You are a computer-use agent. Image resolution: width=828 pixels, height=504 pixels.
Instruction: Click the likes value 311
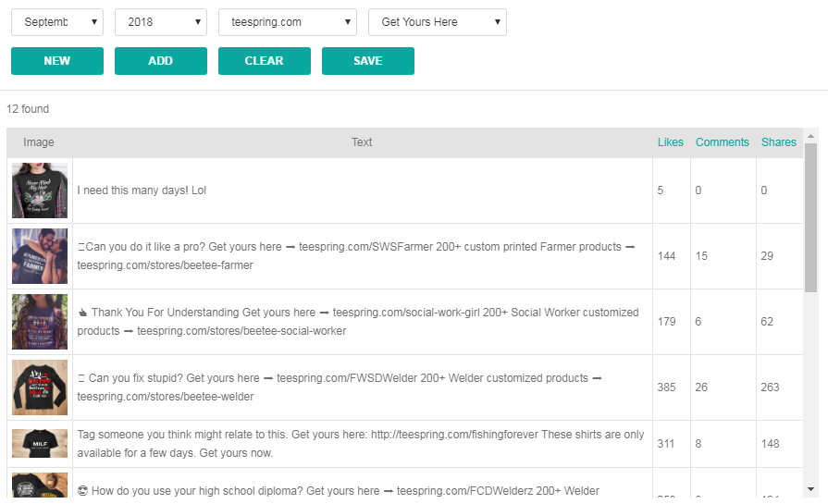click(666, 444)
